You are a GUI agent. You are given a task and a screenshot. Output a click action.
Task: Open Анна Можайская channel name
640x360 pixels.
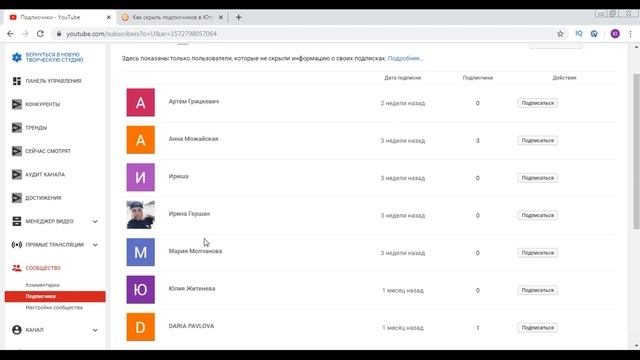click(193, 139)
